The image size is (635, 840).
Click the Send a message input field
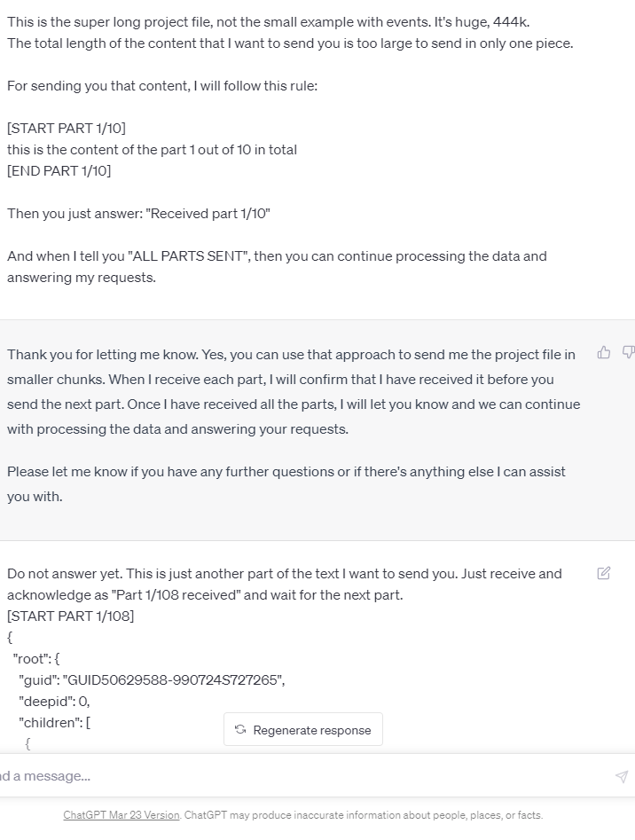click(266, 775)
